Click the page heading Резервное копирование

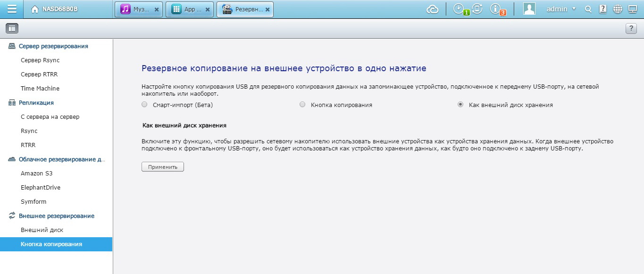point(284,68)
